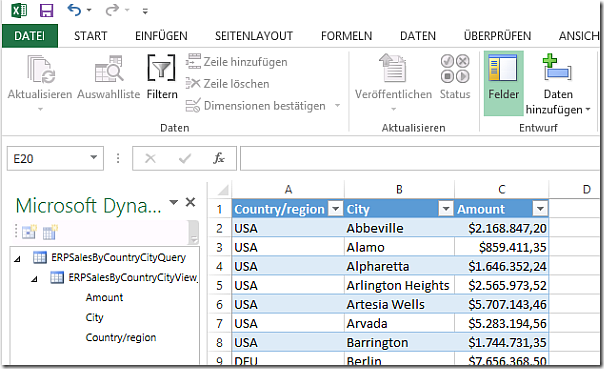Select ERPSalesByCountryCityQuery in the tree

click(118, 257)
